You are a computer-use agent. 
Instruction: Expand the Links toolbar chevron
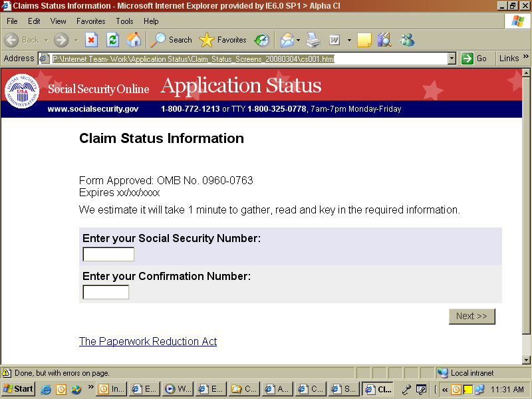[x=526, y=56]
